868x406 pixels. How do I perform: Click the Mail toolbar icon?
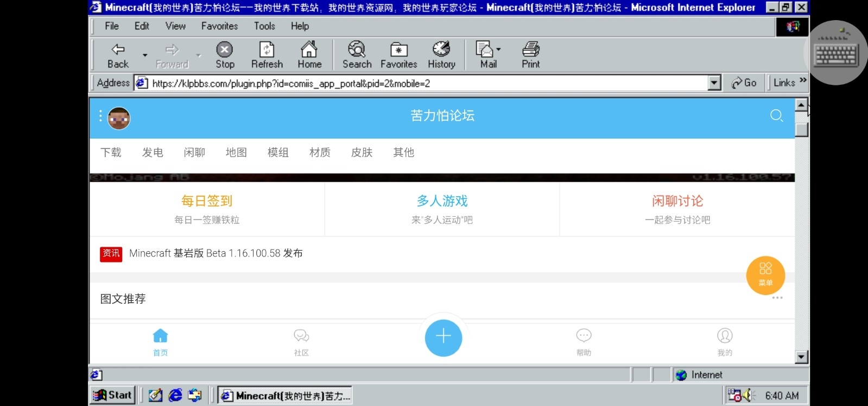point(486,55)
